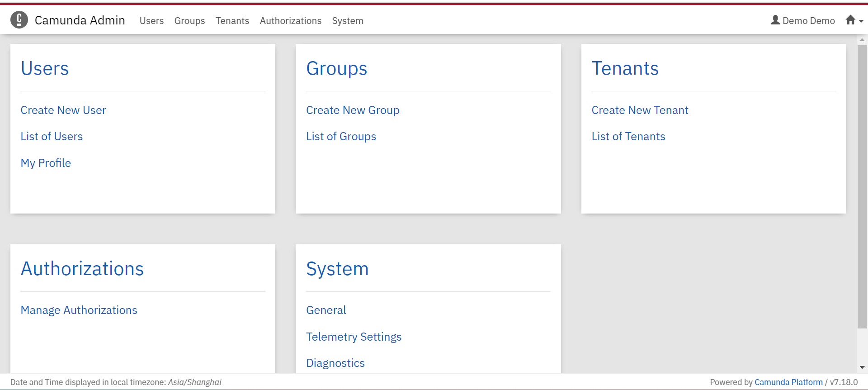Click the Users card heading
Viewport: 868px width, 390px height.
click(45, 69)
